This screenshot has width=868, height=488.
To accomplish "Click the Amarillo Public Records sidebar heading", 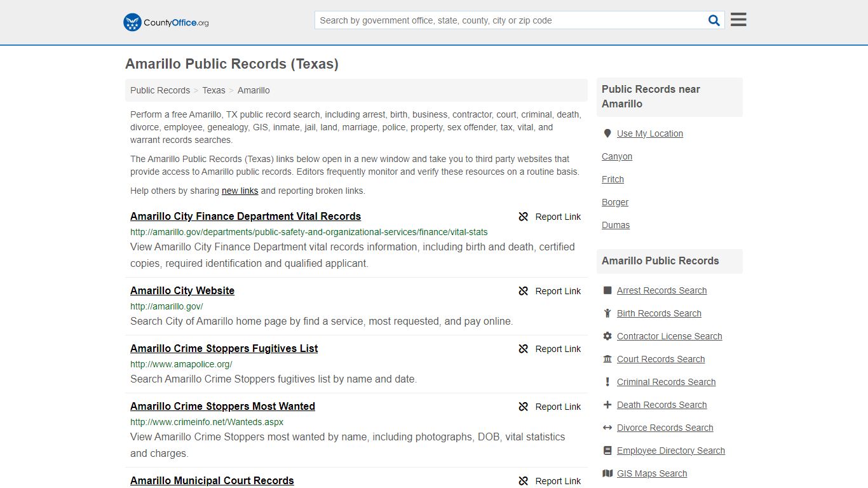I will point(660,261).
